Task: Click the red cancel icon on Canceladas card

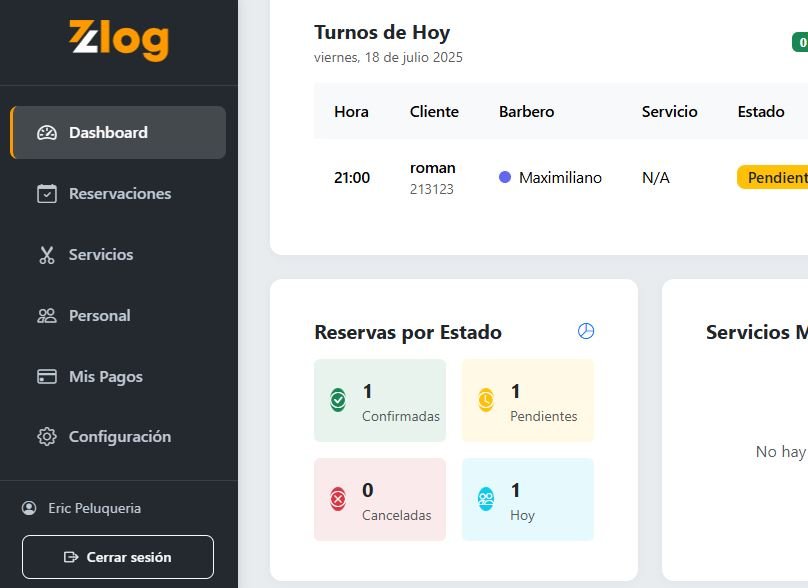Action: [337, 499]
